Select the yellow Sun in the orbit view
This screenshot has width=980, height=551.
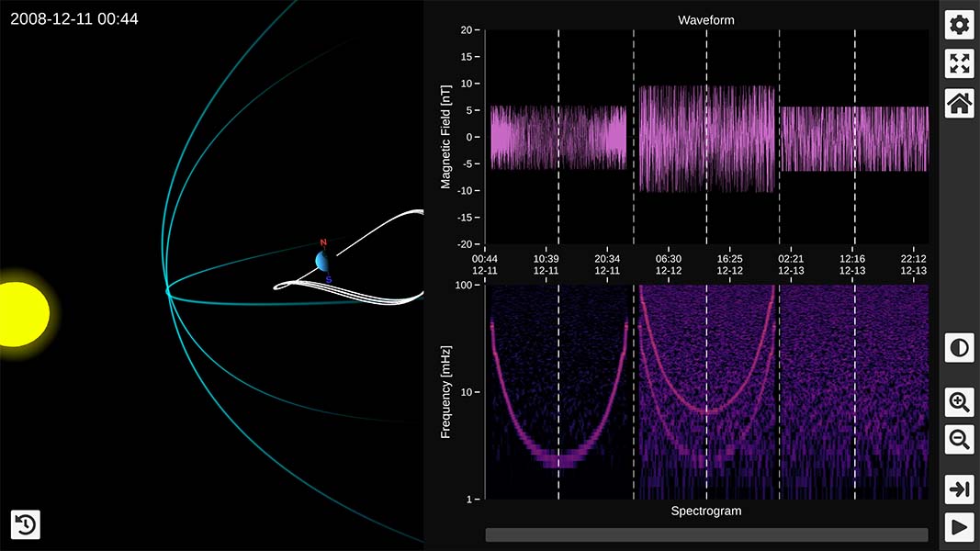tap(22, 313)
